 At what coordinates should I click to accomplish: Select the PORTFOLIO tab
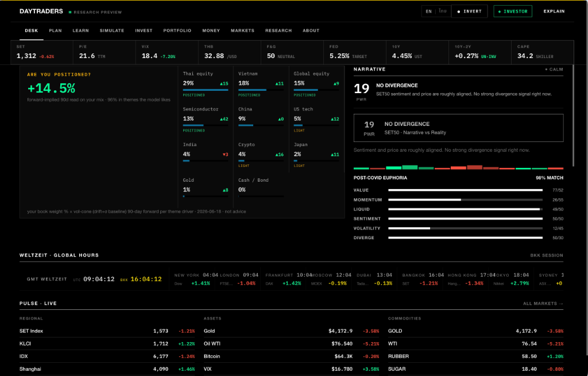coord(177,30)
